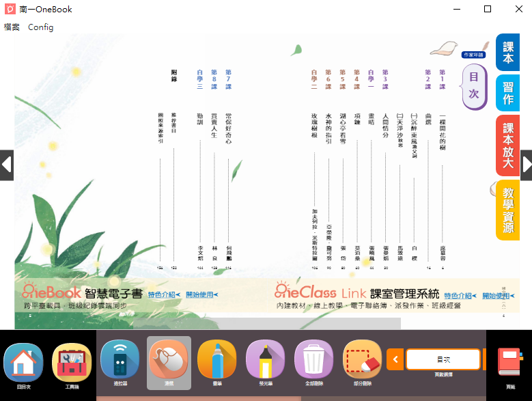Select the blue paint pen tool
532x401 pixels.
point(217,359)
